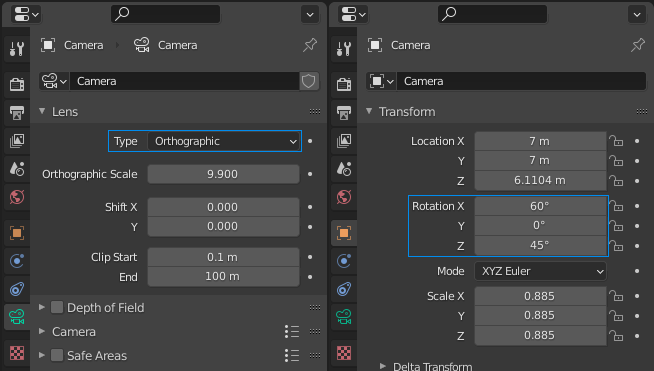Open the lens Type Orthographic dropdown
The width and height of the screenshot is (654, 371).
[224, 141]
